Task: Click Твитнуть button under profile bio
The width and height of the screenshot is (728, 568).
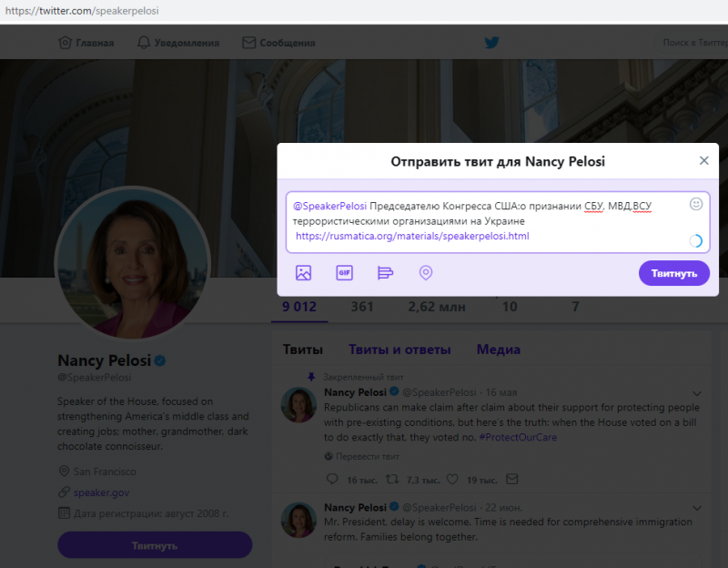Action: tap(155, 545)
